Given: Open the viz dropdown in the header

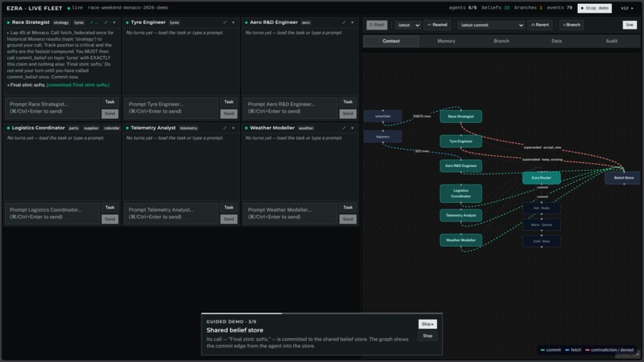Looking at the screenshot, I should coord(626,8).
